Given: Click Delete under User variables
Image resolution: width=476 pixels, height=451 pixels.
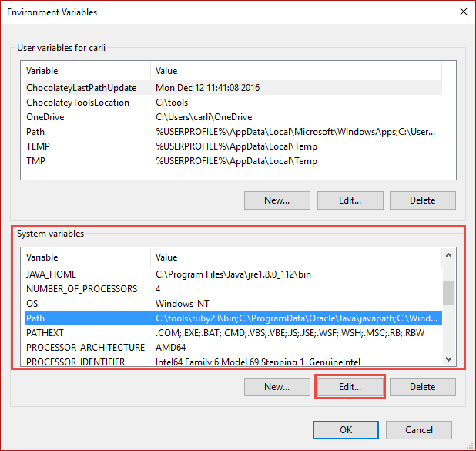Looking at the screenshot, I should pos(422,200).
